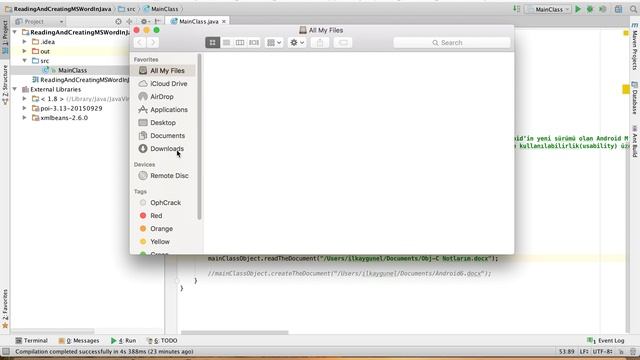The image size is (640, 360).
Task: Click the Debug bug icon in toolbar
Action: click(x=590, y=9)
